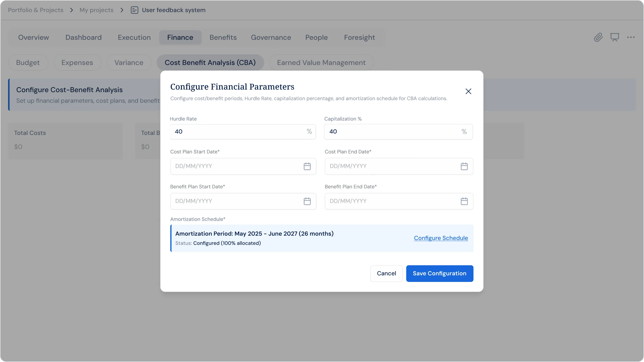Focus the Benefit Plan End Date field
The height and width of the screenshot is (362, 644).
tap(399, 201)
